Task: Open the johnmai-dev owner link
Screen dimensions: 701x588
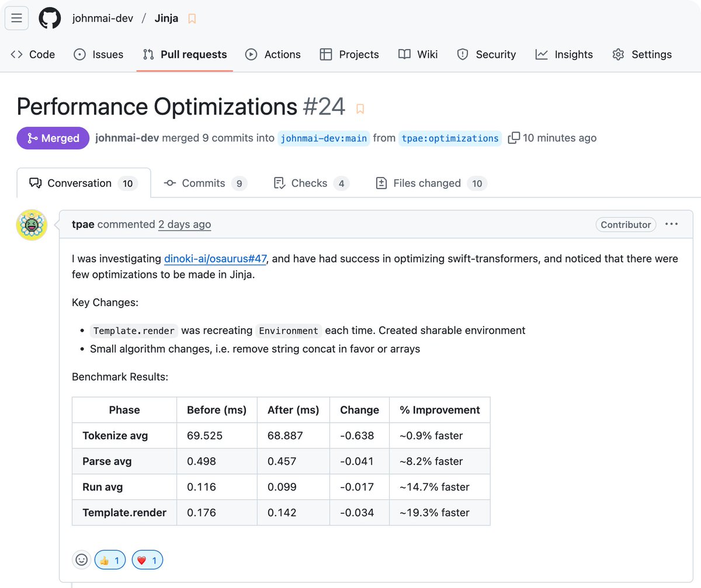Action: pyautogui.click(x=103, y=18)
